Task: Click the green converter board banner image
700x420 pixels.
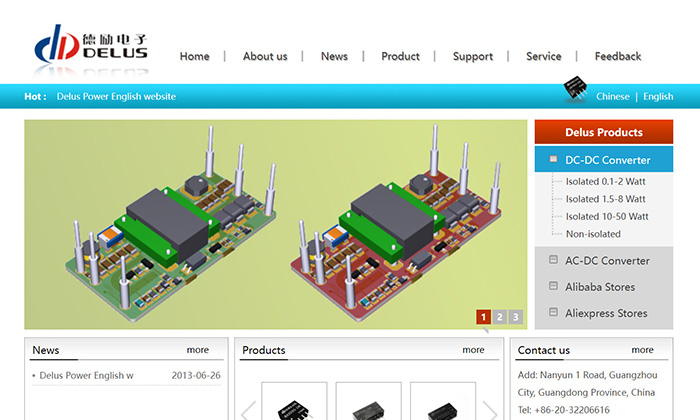Action: coord(171,223)
